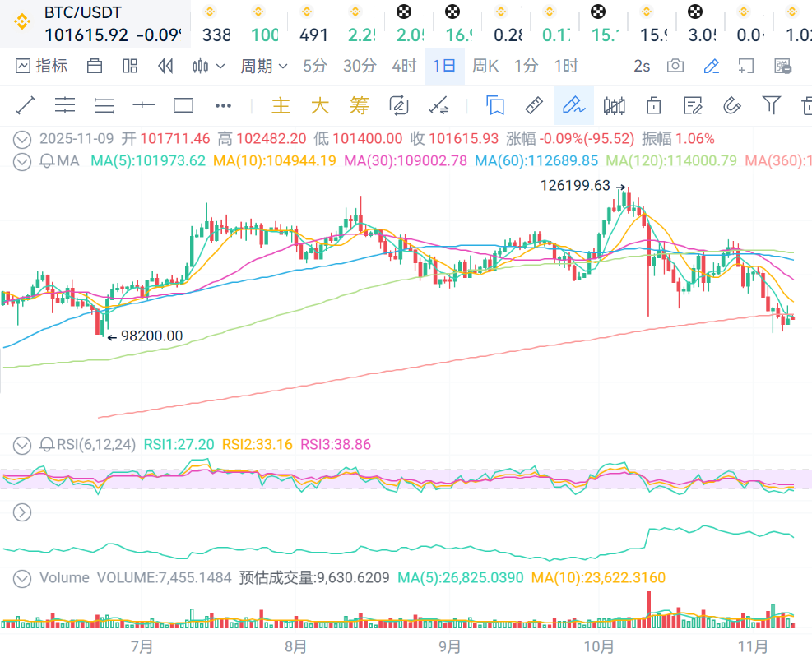Click the BTC/USDT trading pair header
This screenshot has width=812, height=662.
[x=82, y=14]
